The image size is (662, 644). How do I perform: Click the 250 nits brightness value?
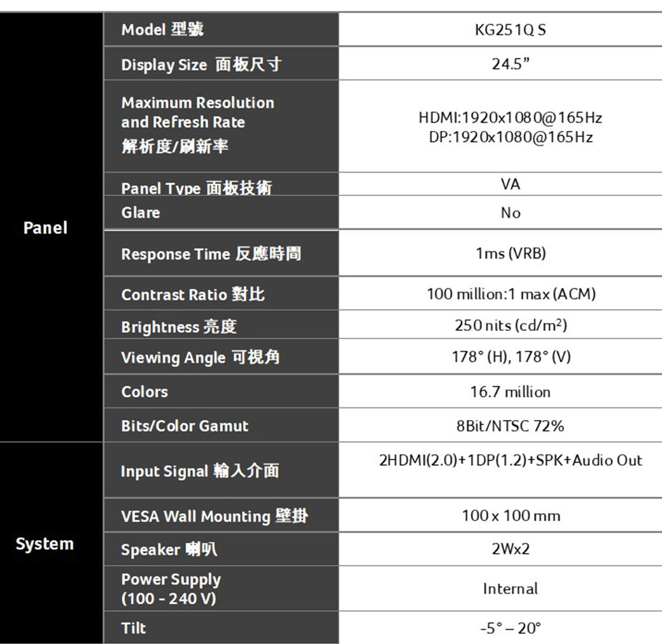pos(511,326)
